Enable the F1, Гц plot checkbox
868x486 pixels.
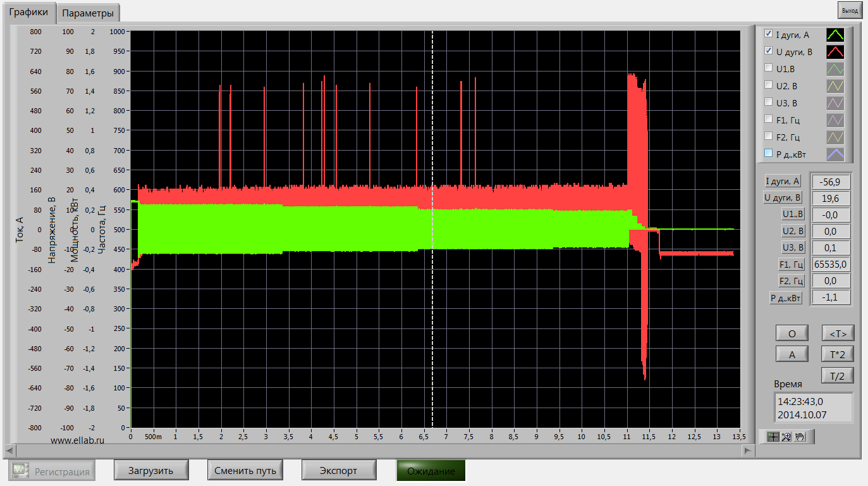(x=768, y=119)
